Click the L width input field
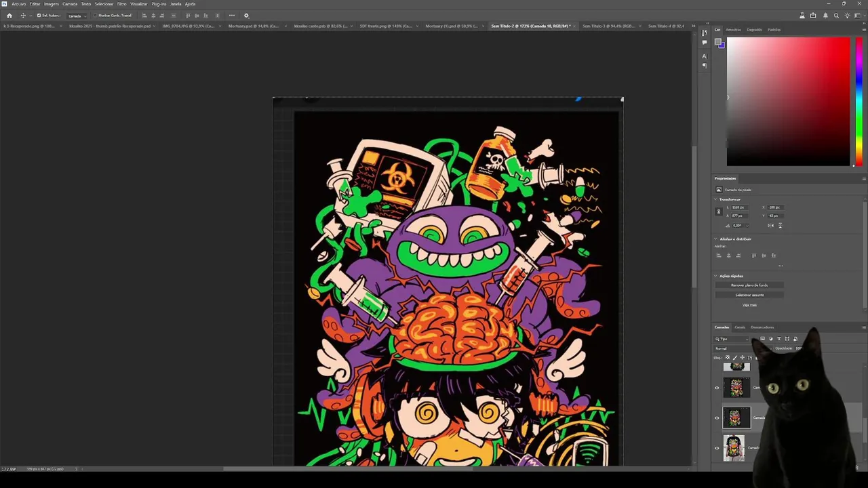 coord(739,207)
